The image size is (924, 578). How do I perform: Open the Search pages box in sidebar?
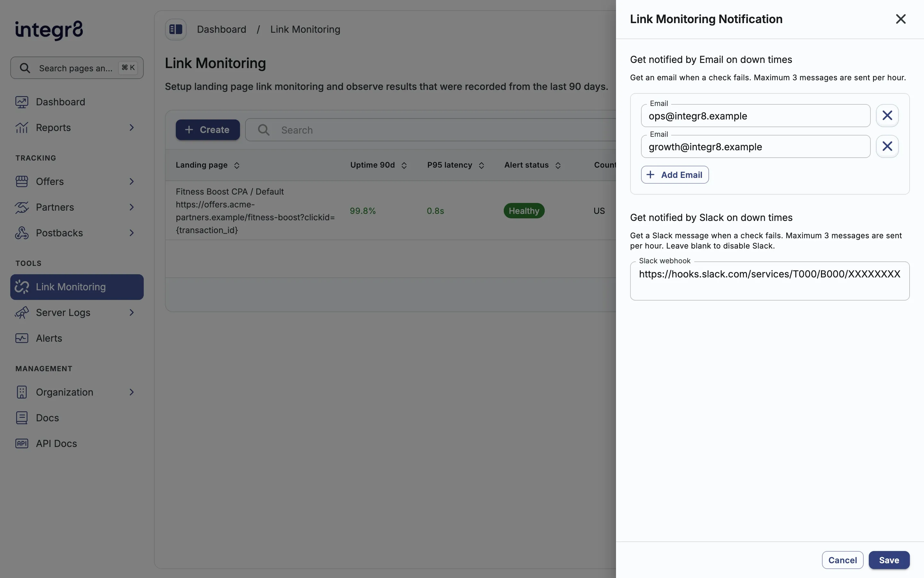[x=77, y=68]
